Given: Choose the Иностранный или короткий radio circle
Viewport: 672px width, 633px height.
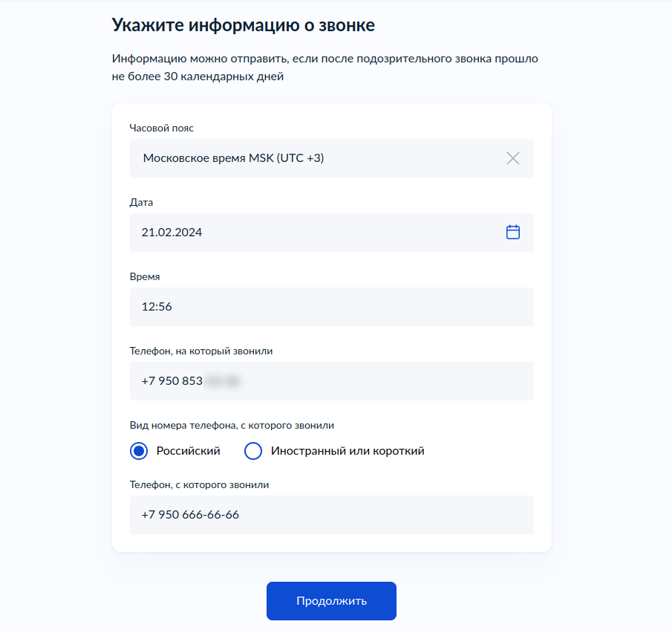Looking at the screenshot, I should click(253, 451).
